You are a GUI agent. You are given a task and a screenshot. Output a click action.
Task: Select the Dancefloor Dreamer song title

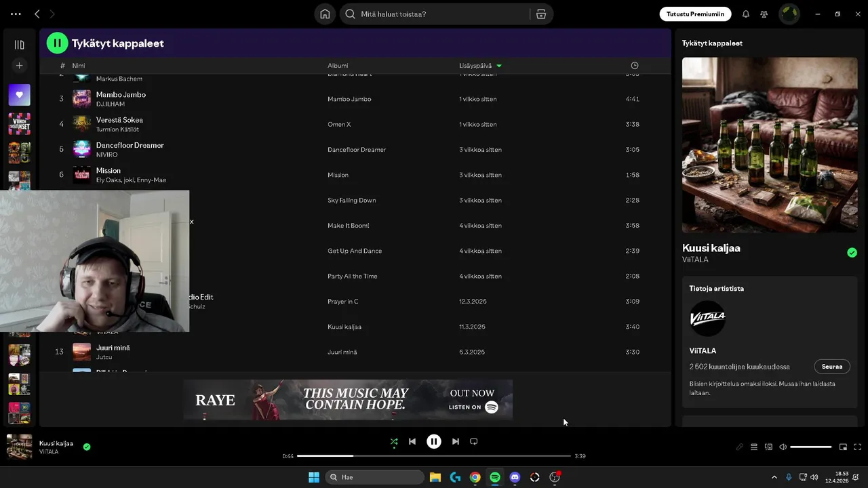coord(130,145)
